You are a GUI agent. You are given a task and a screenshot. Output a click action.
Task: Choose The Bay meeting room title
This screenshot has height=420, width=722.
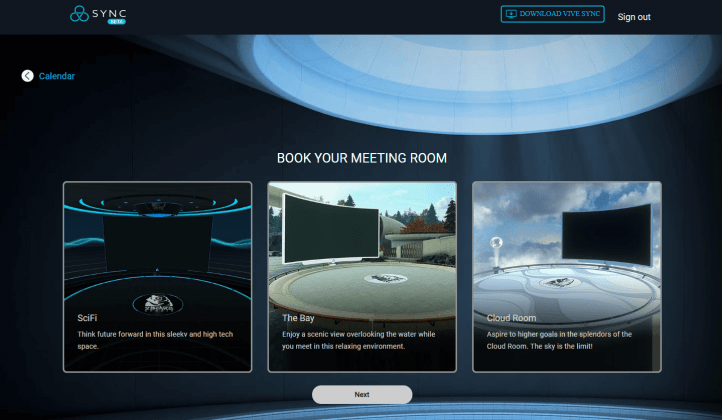click(x=299, y=318)
